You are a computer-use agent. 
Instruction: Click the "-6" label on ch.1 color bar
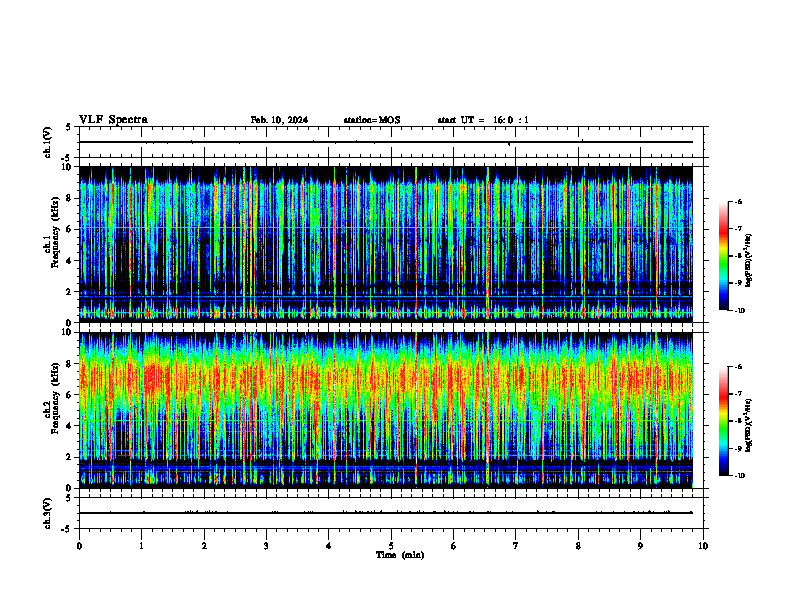738,201
